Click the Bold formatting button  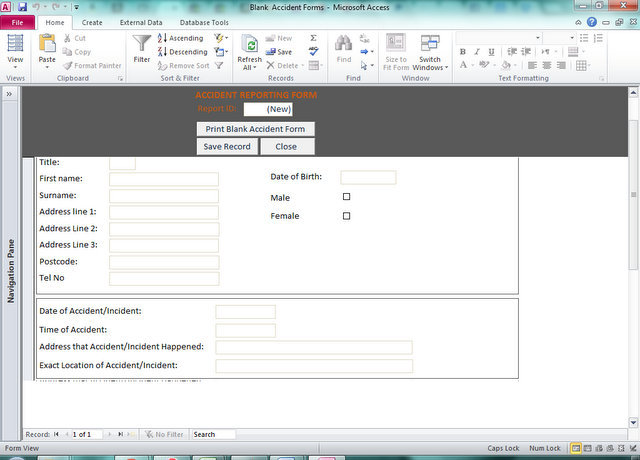coord(463,51)
